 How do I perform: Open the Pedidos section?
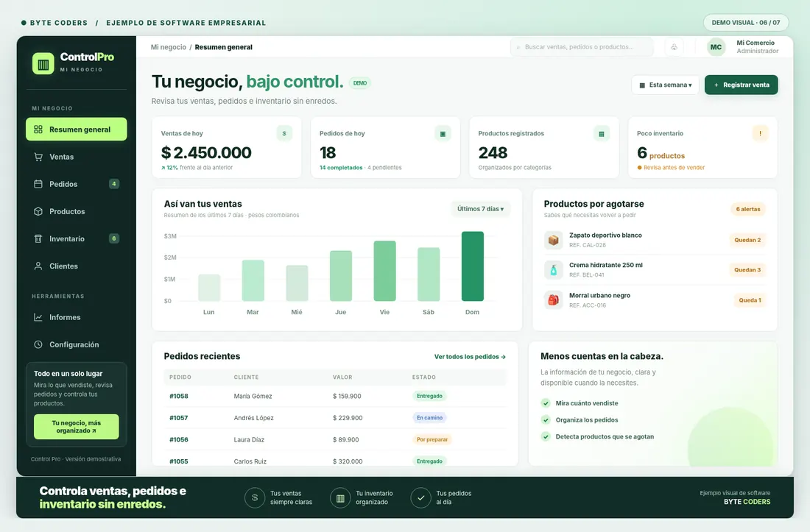[x=77, y=184]
